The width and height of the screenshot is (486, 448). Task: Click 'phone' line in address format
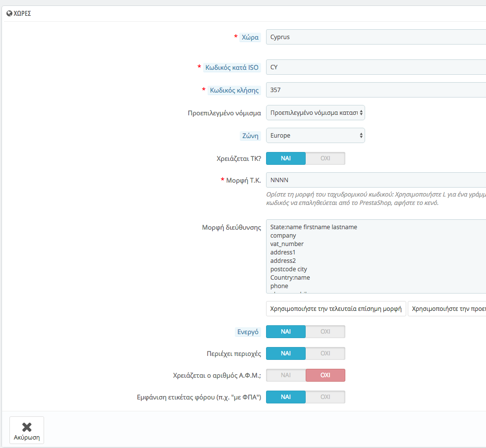(x=279, y=286)
